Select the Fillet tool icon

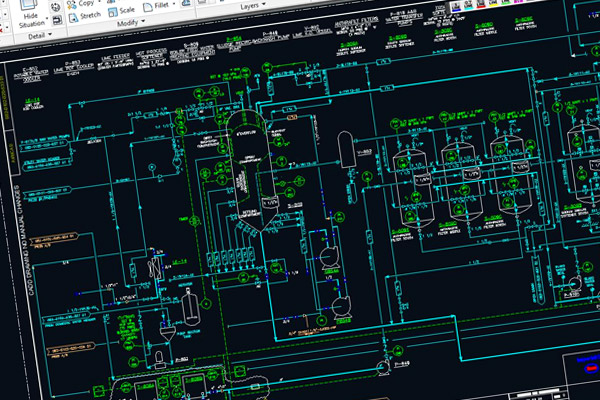148,7
